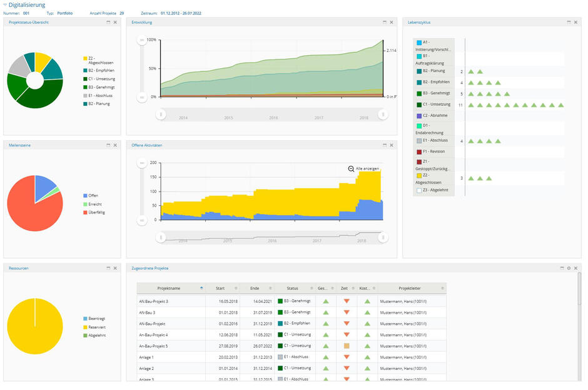Screen dimensions: 588x390
Task: Collapse the Projektstatus-Übersicht panel via minimize icon
Action: coord(108,23)
